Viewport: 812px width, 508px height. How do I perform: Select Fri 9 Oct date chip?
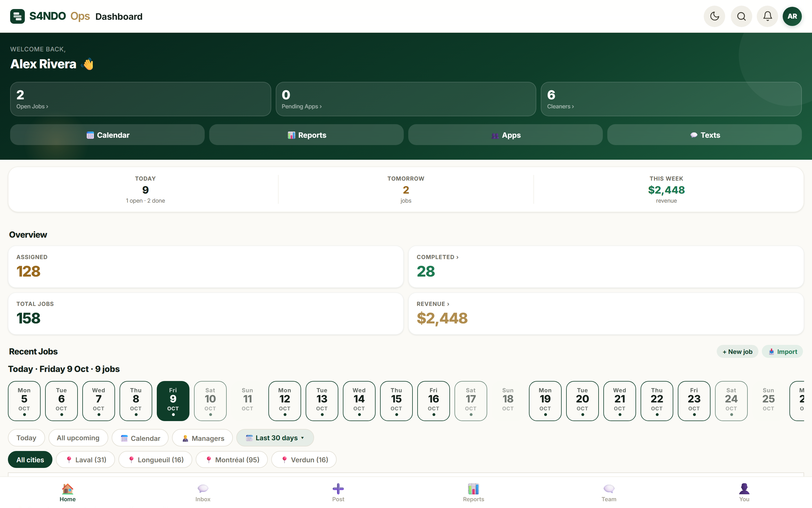click(173, 401)
